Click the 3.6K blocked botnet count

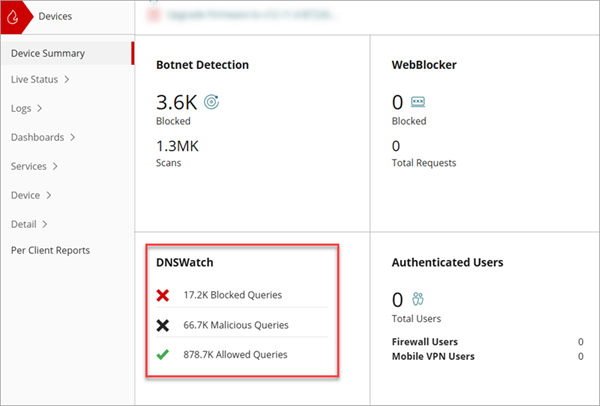click(x=176, y=103)
